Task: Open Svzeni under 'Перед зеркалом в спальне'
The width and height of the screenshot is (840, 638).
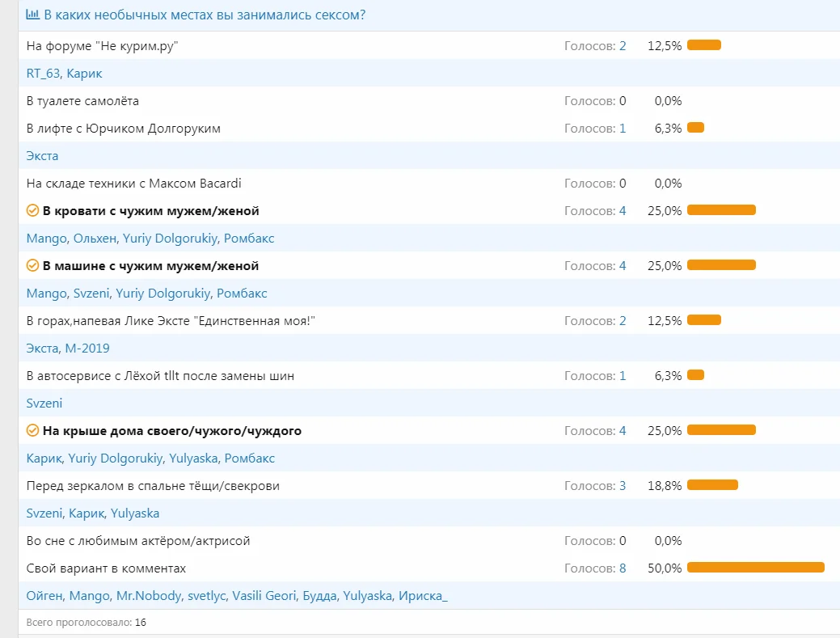Action: 44,513
